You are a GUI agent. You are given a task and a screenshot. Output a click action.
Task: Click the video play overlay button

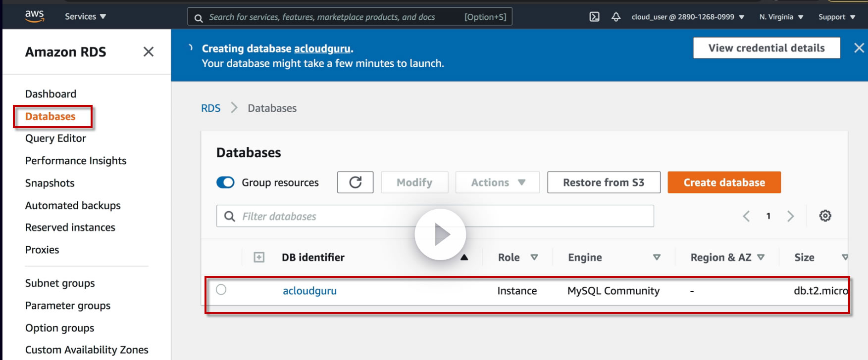pyautogui.click(x=440, y=234)
